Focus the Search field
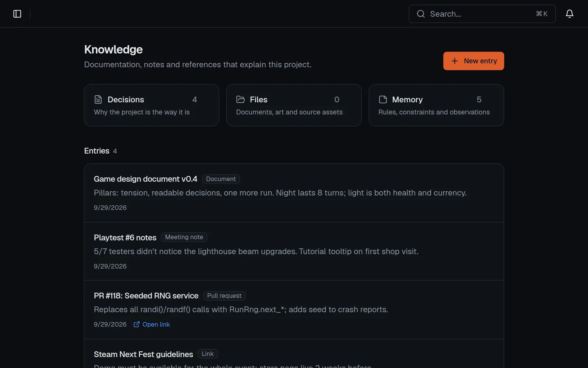This screenshot has width=588, height=368. pyautogui.click(x=482, y=14)
